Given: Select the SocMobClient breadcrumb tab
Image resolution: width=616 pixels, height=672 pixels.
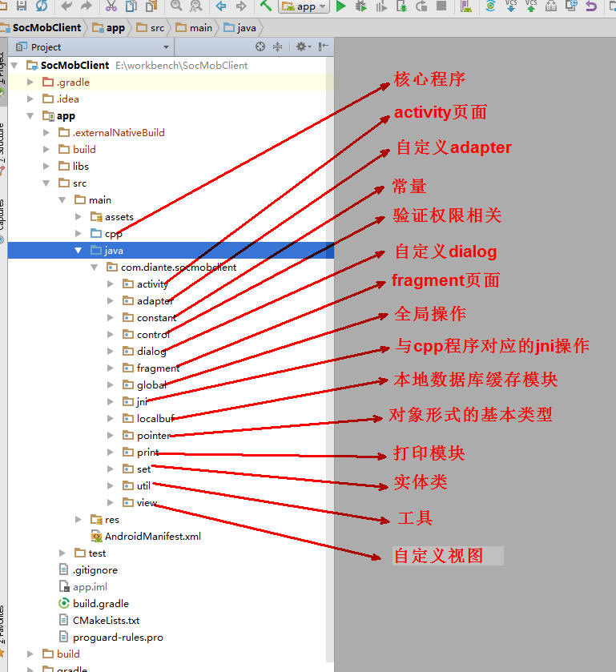Looking at the screenshot, I should tap(46, 27).
